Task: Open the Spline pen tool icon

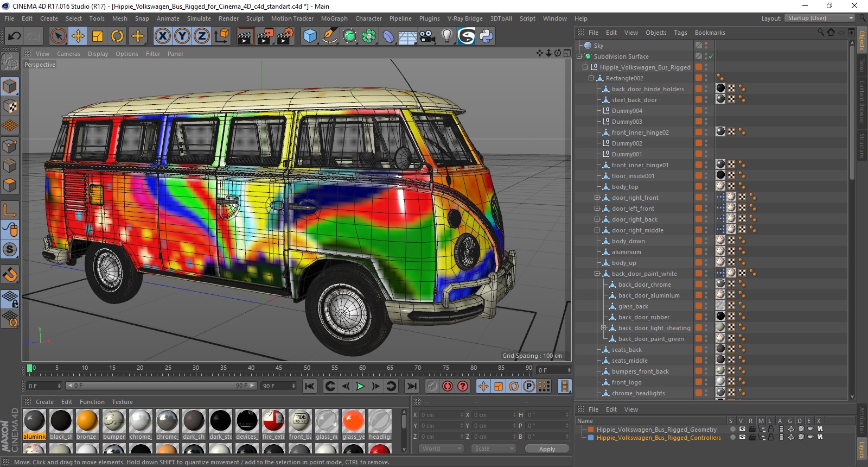Action: coord(330,36)
